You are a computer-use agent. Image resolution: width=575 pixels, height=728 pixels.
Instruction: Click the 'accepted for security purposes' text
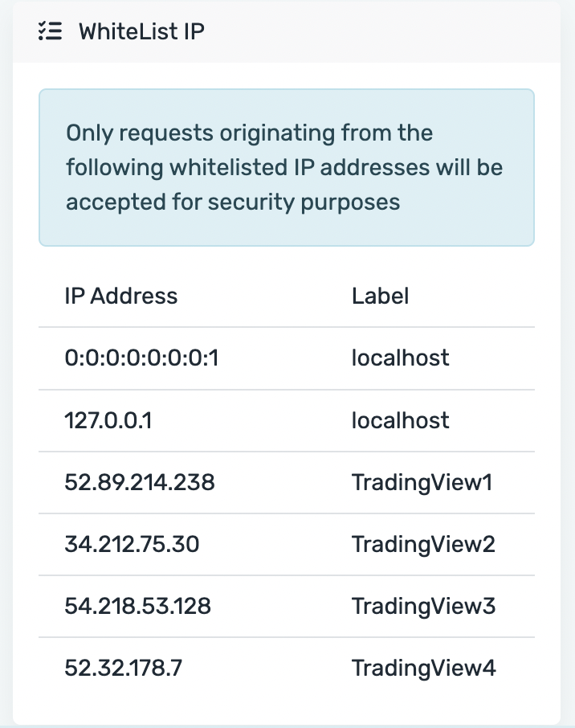click(x=233, y=202)
